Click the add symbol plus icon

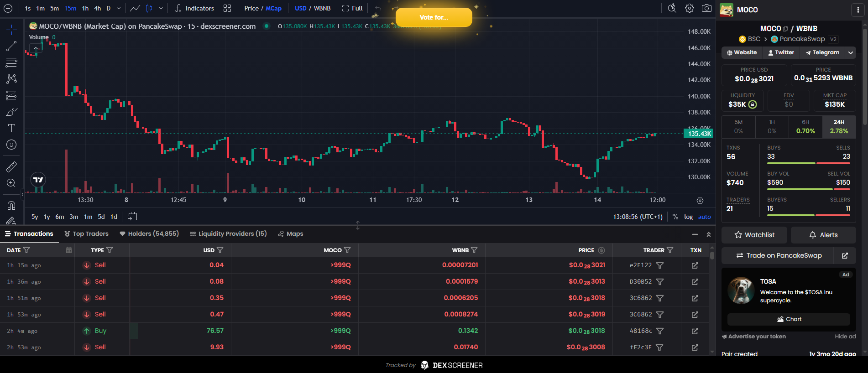pyautogui.click(x=8, y=8)
